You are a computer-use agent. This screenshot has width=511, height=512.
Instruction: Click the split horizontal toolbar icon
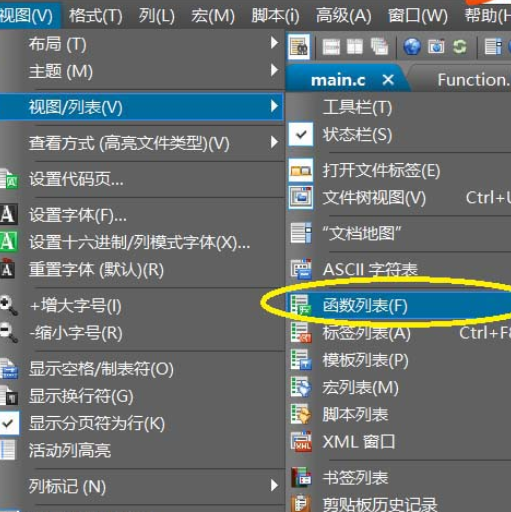click(331, 46)
